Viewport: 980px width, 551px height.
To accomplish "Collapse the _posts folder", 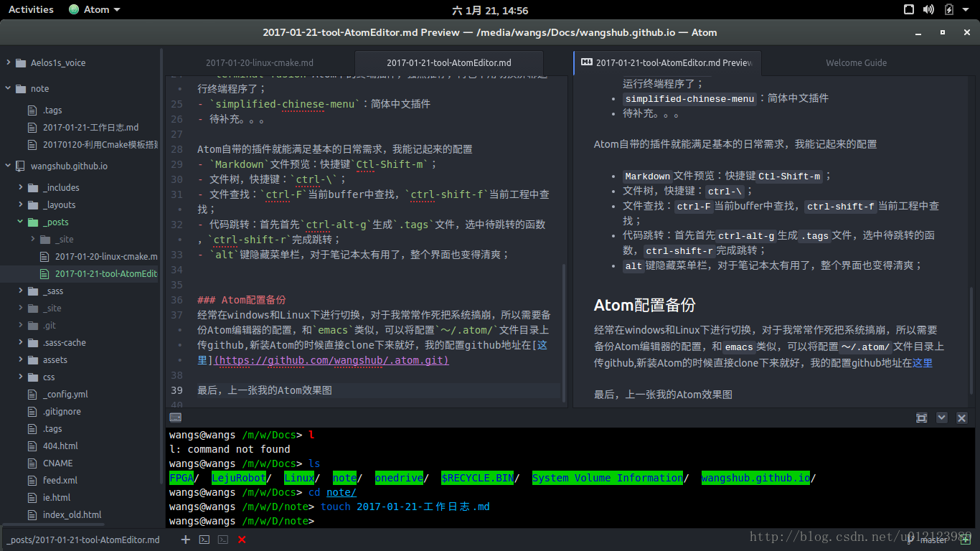I will tap(20, 222).
